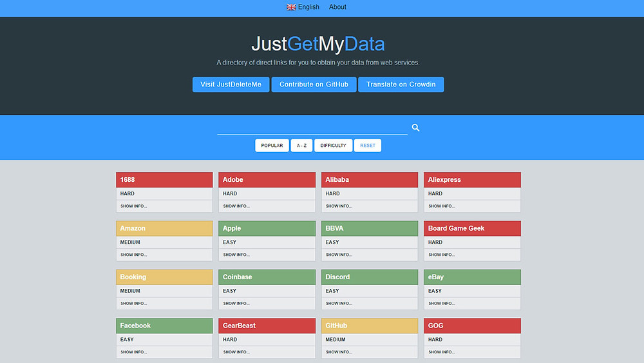Sort services by Difficulty
The height and width of the screenshot is (363, 644).
pyautogui.click(x=333, y=145)
